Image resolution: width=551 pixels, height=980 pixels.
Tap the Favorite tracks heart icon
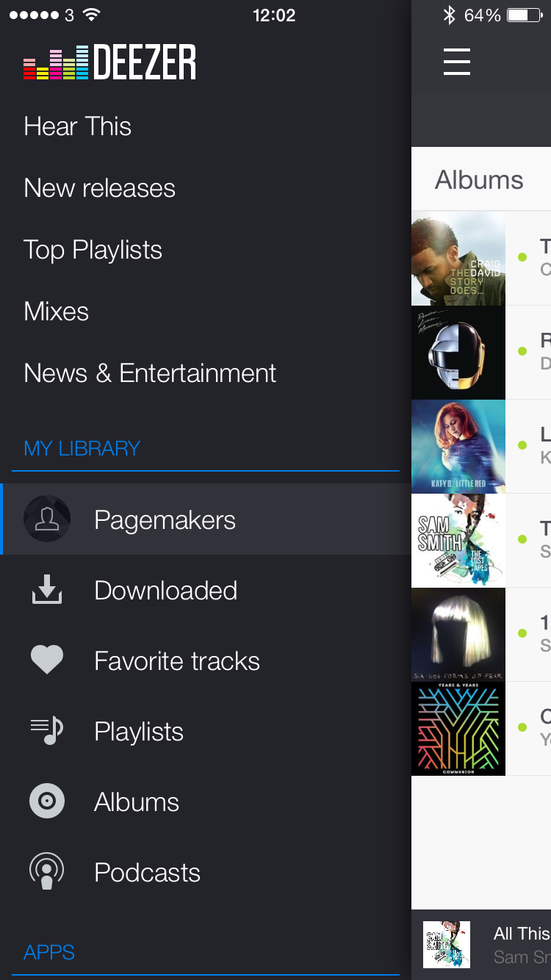pos(47,660)
